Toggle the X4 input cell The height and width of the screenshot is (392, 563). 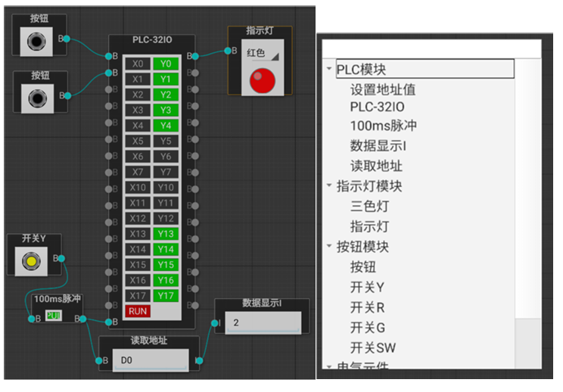click(138, 126)
